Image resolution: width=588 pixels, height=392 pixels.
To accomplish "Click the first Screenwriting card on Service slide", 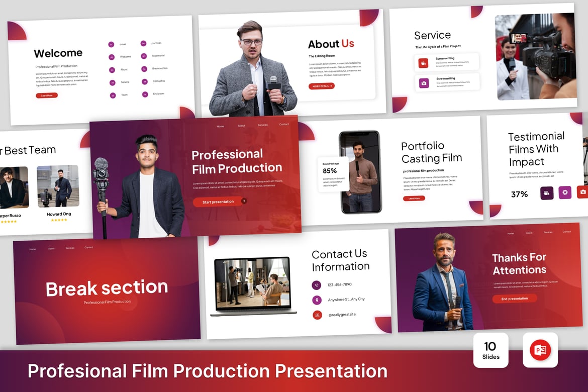I will pyautogui.click(x=447, y=62).
